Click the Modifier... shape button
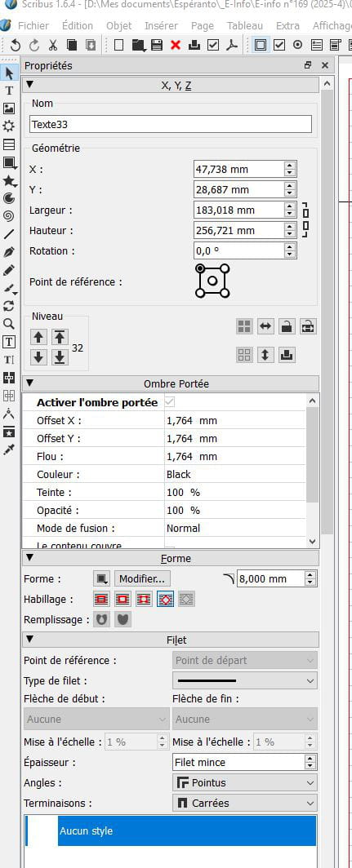This screenshot has width=352, height=868. (x=142, y=579)
